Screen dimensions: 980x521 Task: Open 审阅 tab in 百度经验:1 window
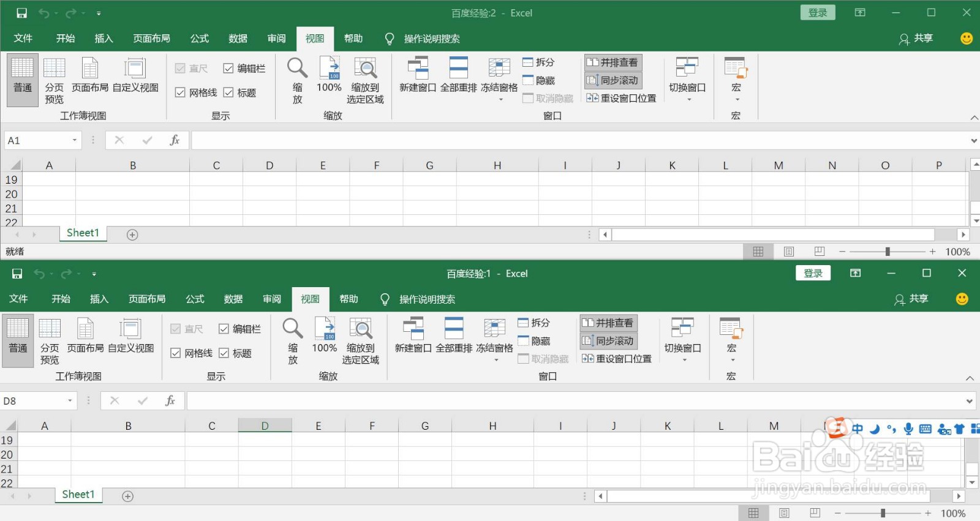[272, 299]
